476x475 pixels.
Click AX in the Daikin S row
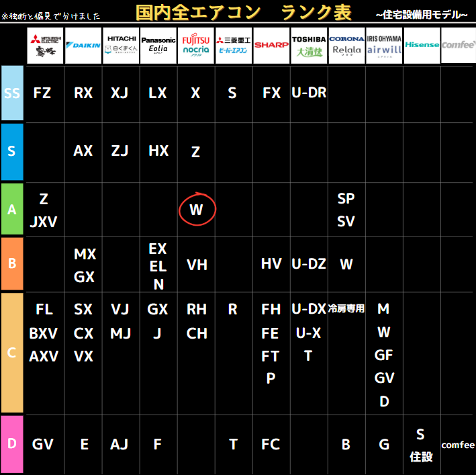(83, 150)
